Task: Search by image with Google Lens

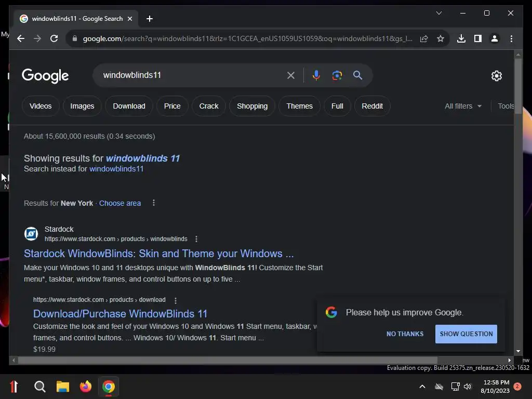Action: [337, 75]
